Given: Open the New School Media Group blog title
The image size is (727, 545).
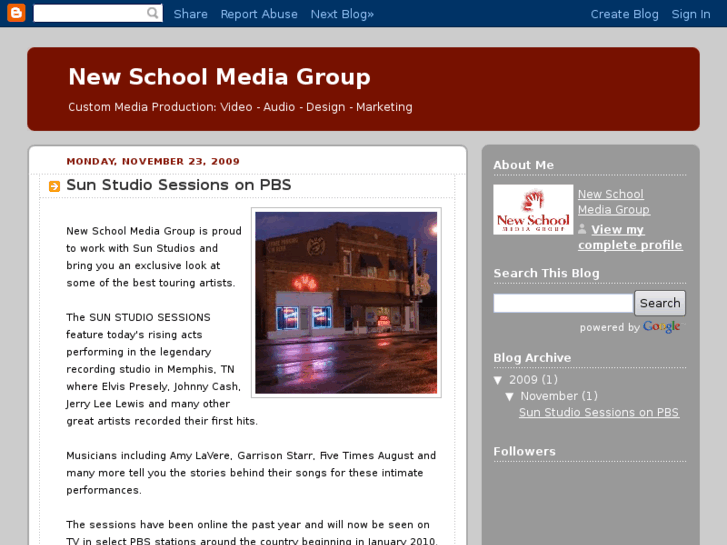Looking at the screenshot, I should [219, 77].
